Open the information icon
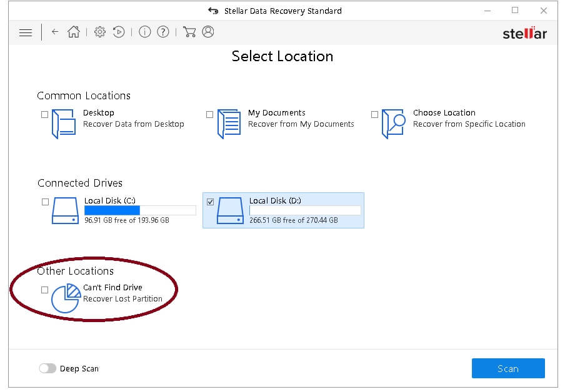Image resolution: width=565 pixels, height=392 pixels. tap(145, 32)
